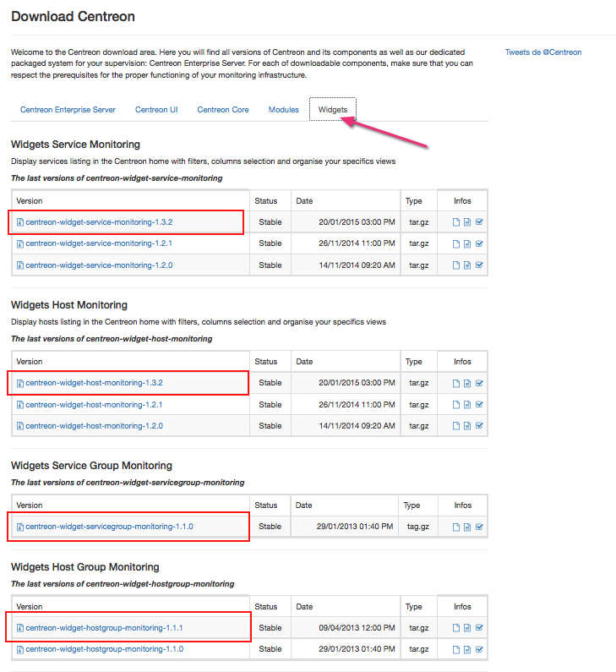The width and height of the screenshot is (616, 672).
Task: Click text document icon for service-monitoring-1.2.1
Action: tap(467, 243)
